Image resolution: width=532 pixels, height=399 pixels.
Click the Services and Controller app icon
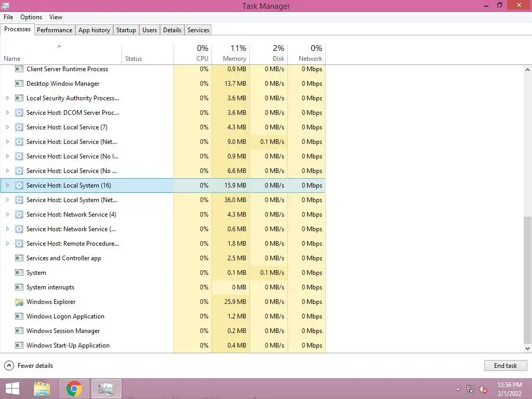[x=19, y=258]
